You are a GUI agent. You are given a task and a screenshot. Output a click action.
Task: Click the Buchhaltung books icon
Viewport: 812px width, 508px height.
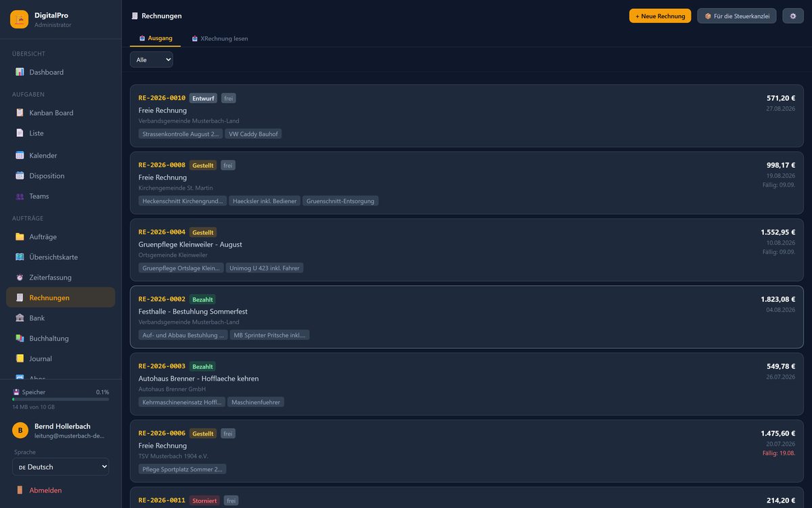[20, 339]
